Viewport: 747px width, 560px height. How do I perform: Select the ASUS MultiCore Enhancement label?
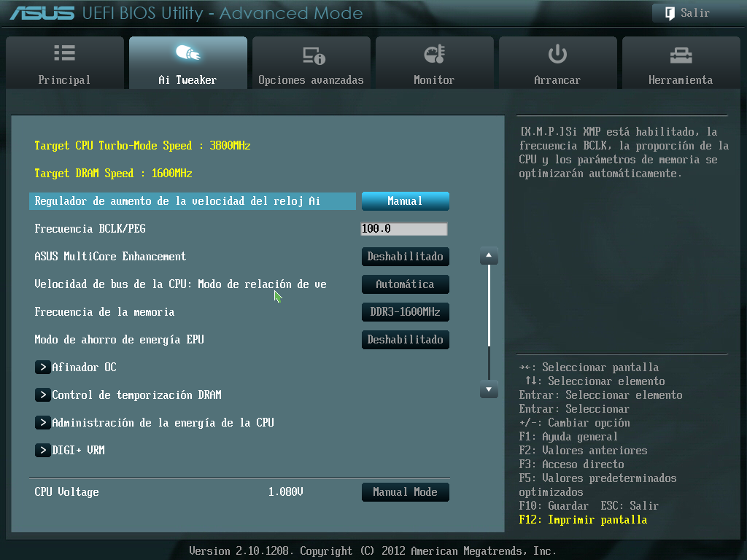point(110,257)
